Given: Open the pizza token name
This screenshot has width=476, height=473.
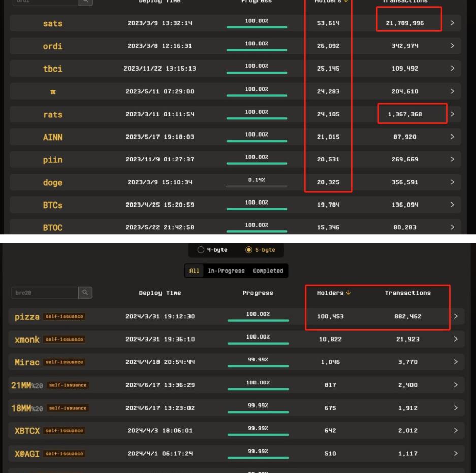Looking at the screenshot, I should pyautogui.click(x=27, y=317).
